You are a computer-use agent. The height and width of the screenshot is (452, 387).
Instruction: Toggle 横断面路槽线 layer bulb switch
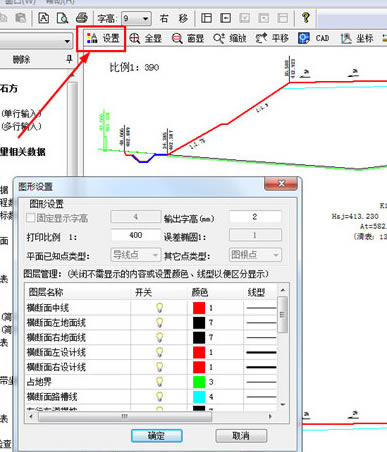click(x=160, y=397)
